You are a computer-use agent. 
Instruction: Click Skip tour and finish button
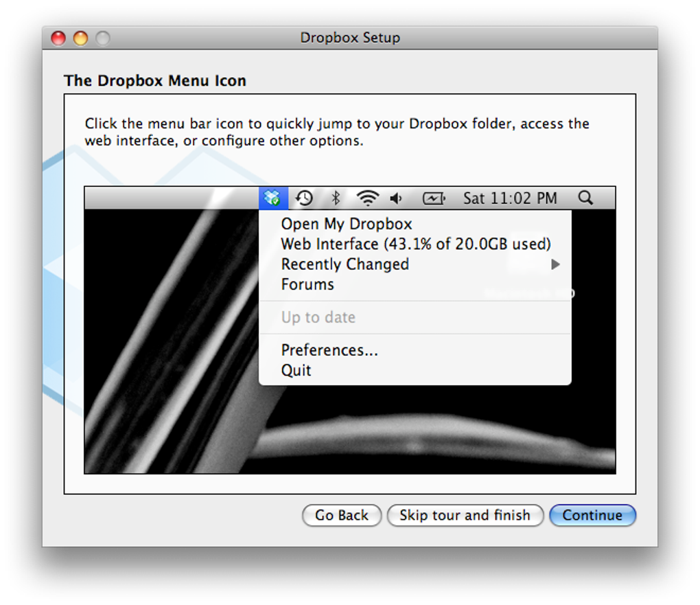(465, 515)
